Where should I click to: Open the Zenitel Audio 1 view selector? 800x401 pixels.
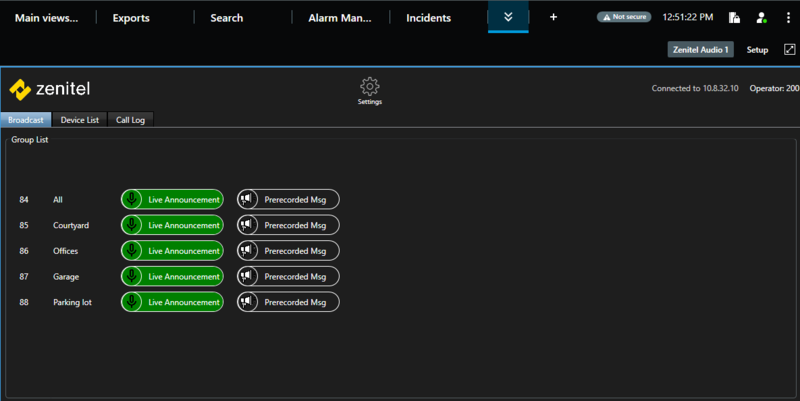coord(700,49)
